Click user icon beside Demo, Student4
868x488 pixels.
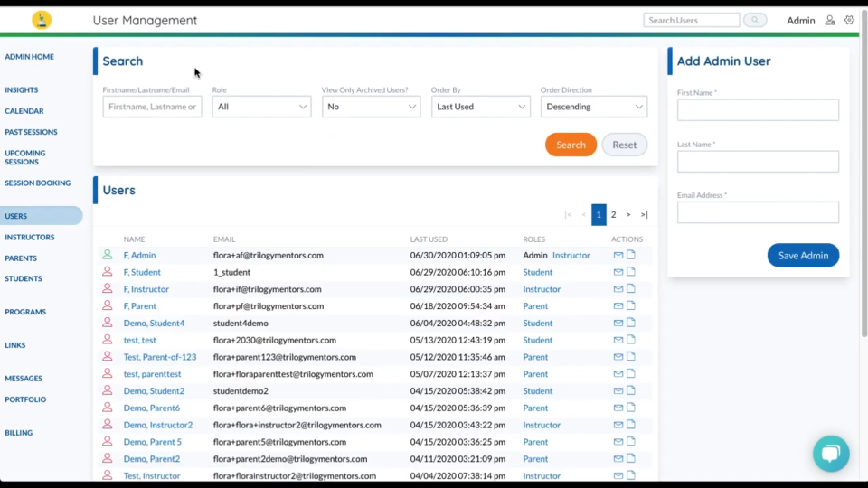(x=108, y=323)
